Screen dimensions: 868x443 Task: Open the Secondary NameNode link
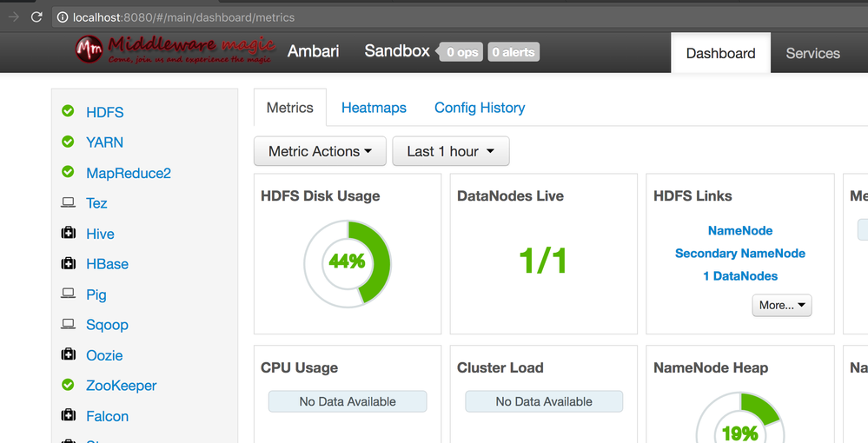(x=739, y=253)
